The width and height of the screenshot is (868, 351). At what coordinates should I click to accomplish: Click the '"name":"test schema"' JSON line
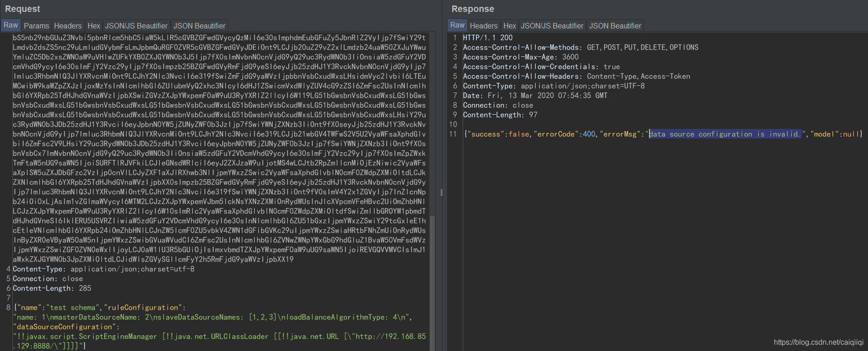pos(100,307)
